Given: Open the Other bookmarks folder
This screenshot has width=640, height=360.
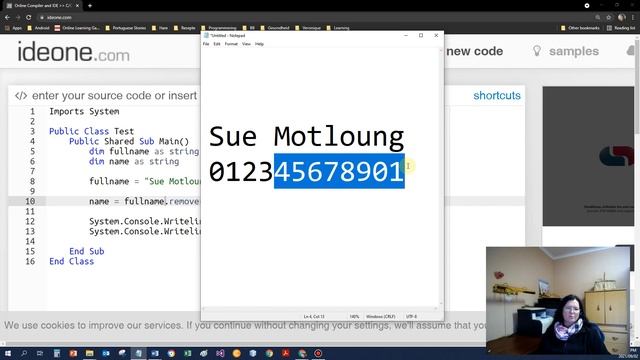Looking at the screenshot, I should point(580,28).
